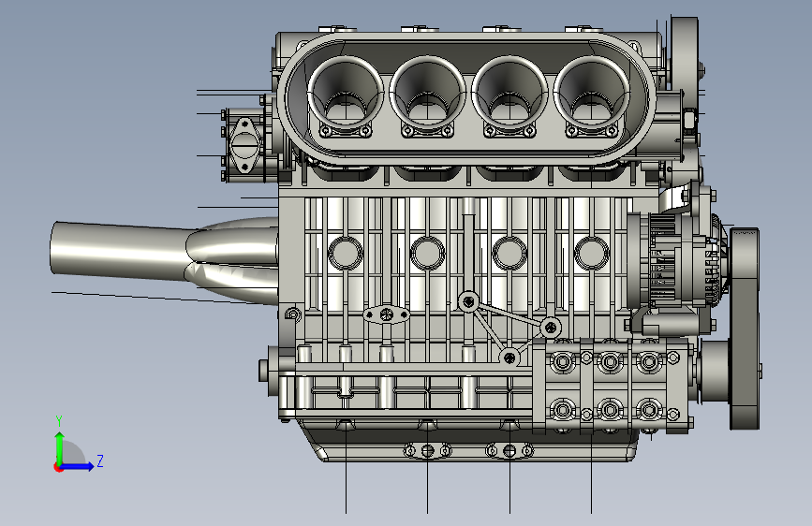Click the Z label of the triad
Screen dimensions: 812x526
pos(100,460)
